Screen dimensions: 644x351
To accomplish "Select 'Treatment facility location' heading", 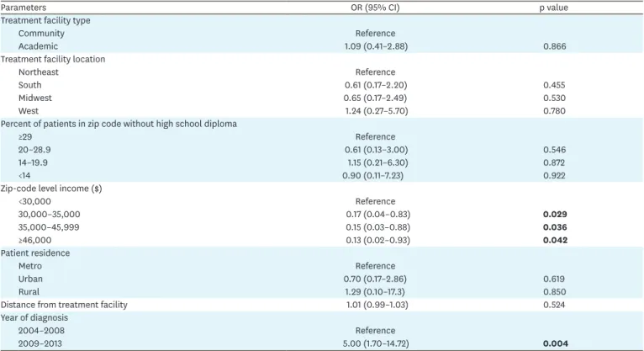I will tap(53, 59).
